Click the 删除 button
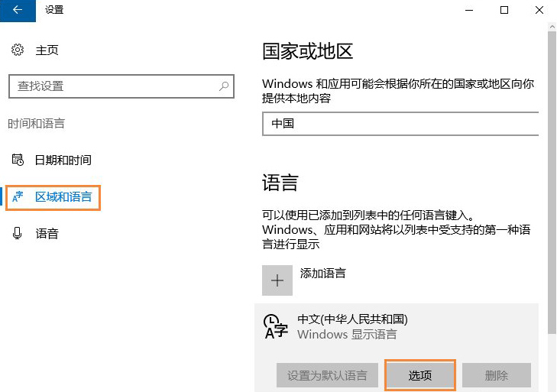Image resolution: width=557 pixels, height=392 pixels. click(x=496, y=375)
